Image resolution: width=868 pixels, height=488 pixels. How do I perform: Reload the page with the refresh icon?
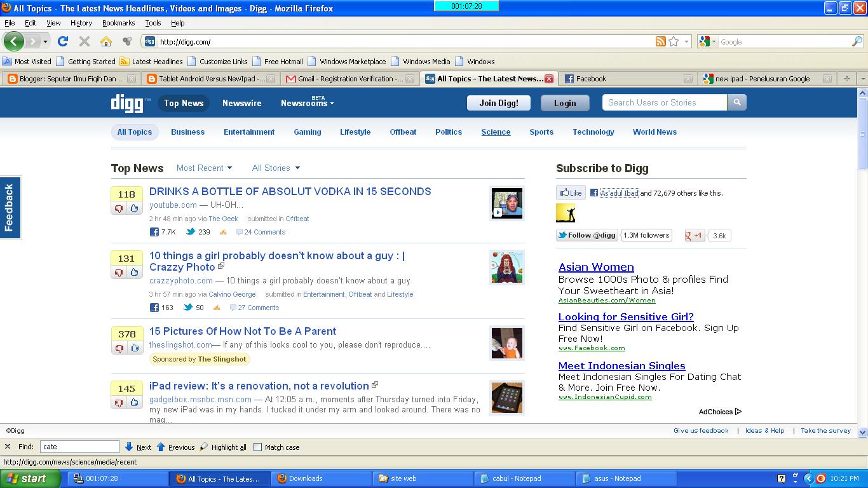[x=62, y=41]
